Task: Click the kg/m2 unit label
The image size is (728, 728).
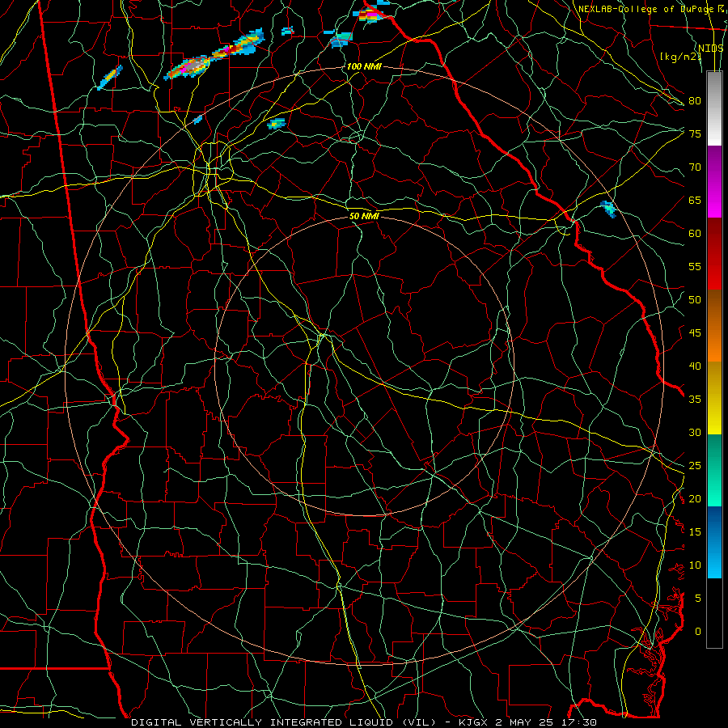Action: click(680, 57)
